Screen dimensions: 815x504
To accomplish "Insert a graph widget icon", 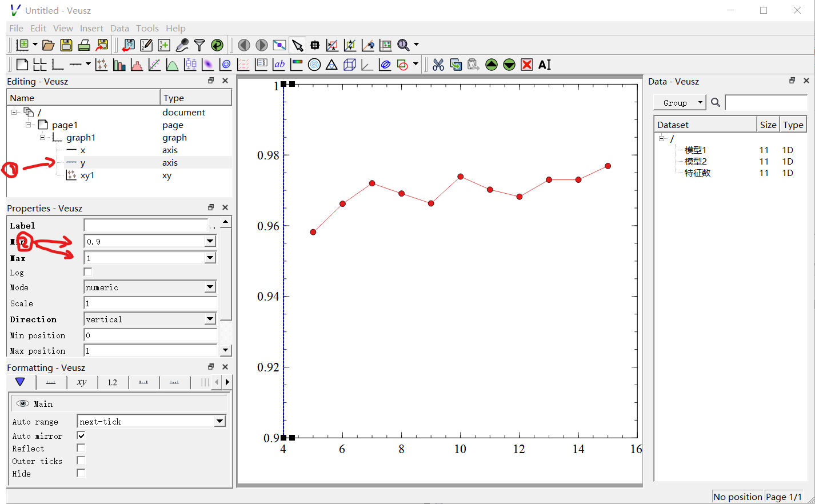I will coord(58,65).
